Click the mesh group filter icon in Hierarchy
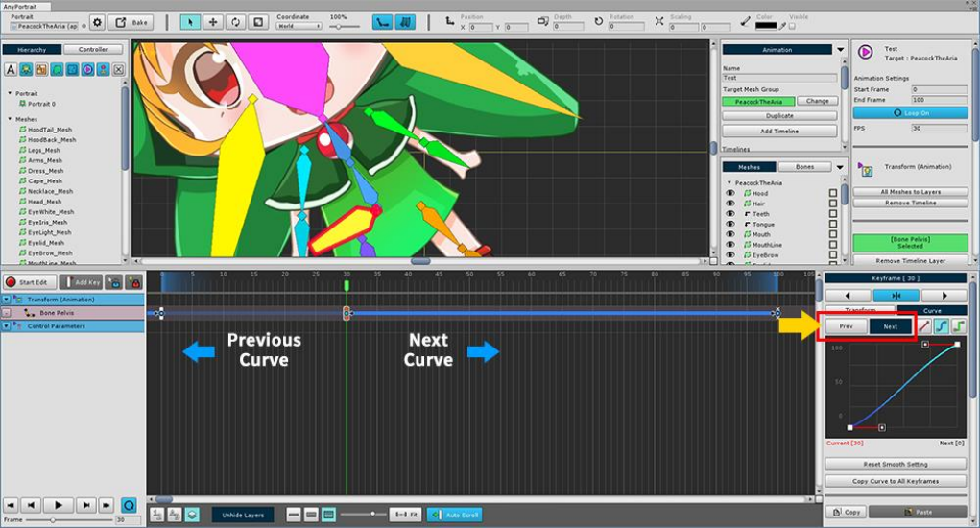The image size is (980, 528). click(73, 69)
